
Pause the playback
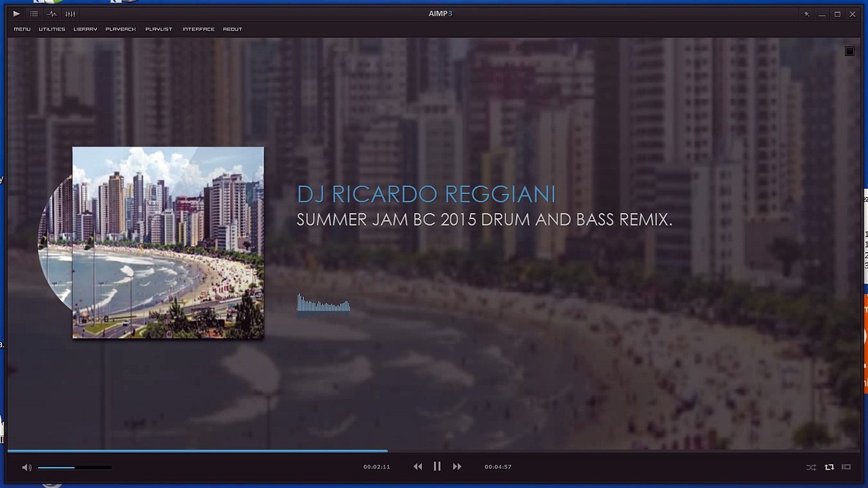(437, 466)
